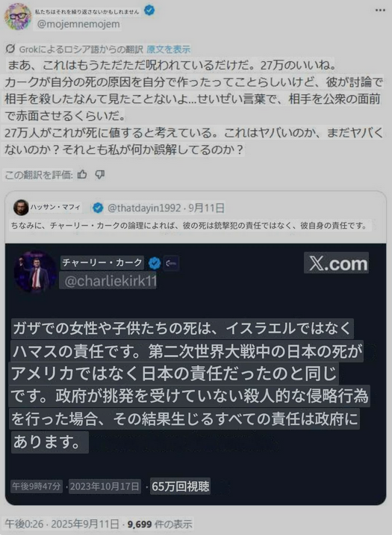This screenshot has height=535, width=392.
Task: Click the 9,699 件の表示 view count
Action: click(x=160, y=524)
